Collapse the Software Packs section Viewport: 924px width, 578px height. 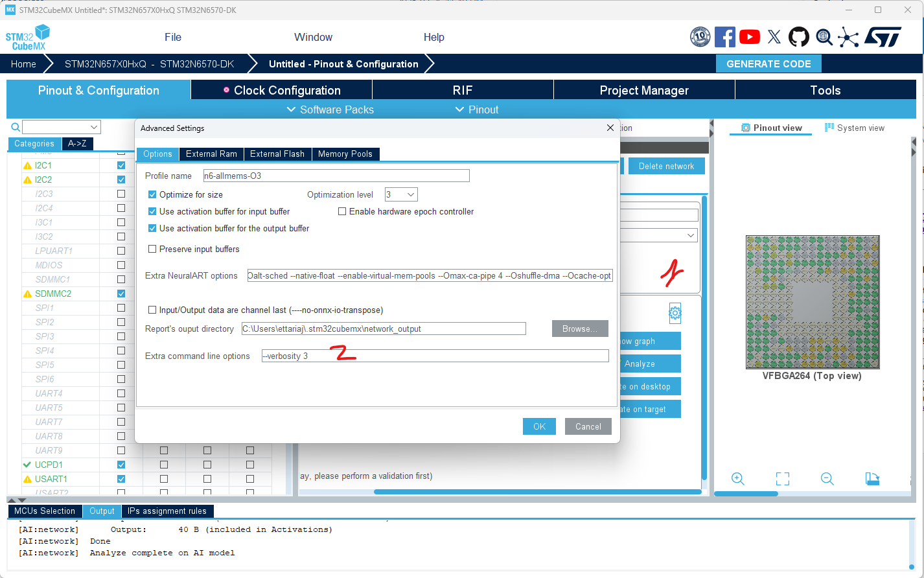click(291, 110)
